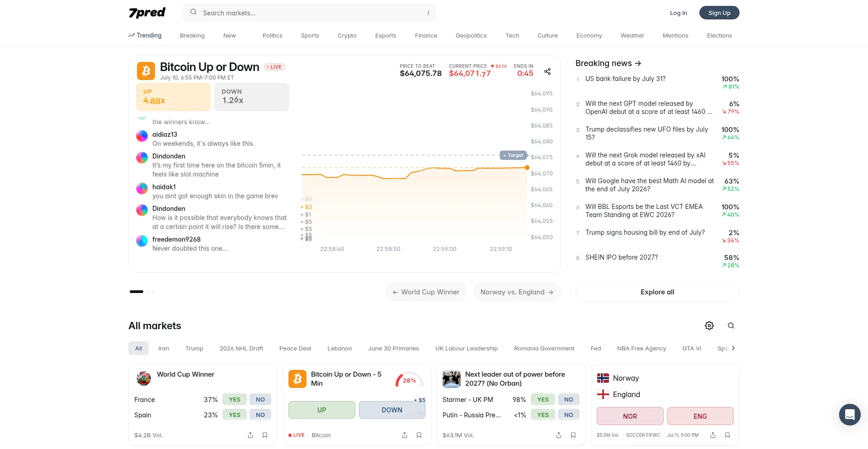The image size is (868, 449).
Task: Go to next slide Norway vs. England
Action: pyautogui.click(x=517, y=292)
